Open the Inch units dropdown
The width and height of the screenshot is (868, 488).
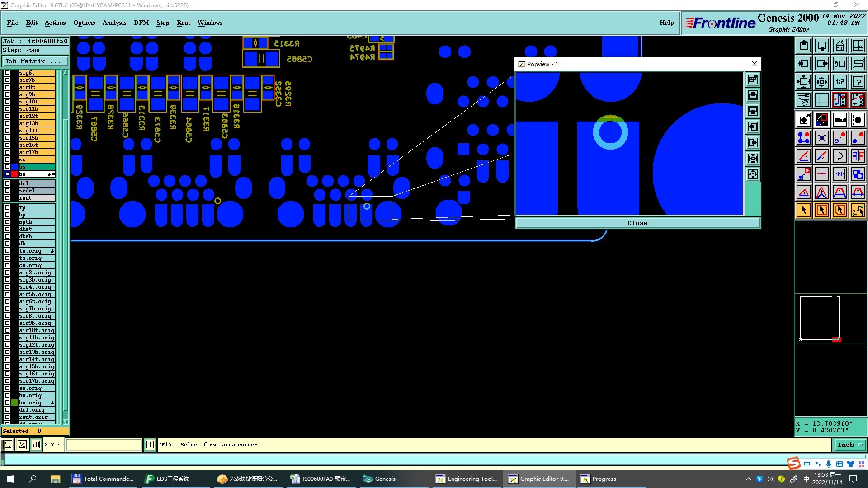850,445
